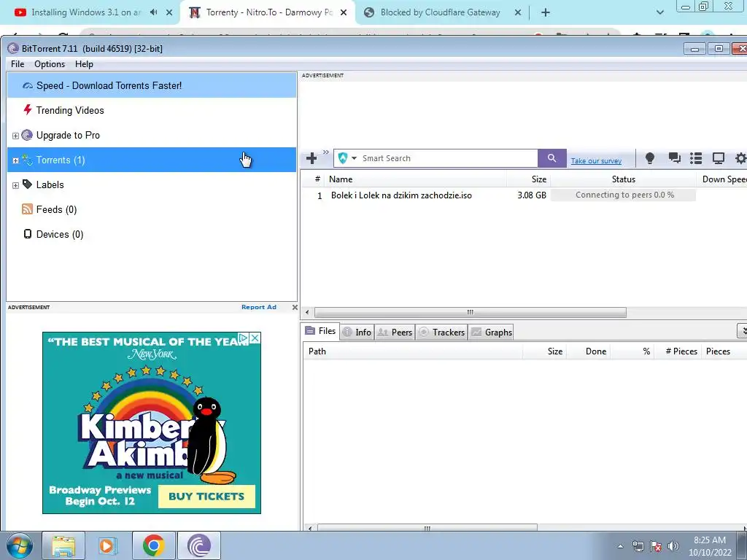Click the Trending Videos lightning icon

coord(28,110)
